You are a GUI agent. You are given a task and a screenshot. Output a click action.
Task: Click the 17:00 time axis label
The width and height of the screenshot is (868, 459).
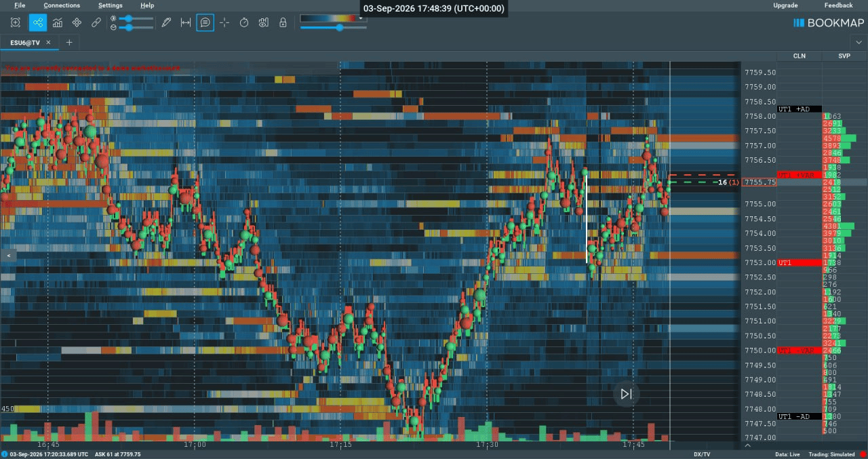pos(195,445)
